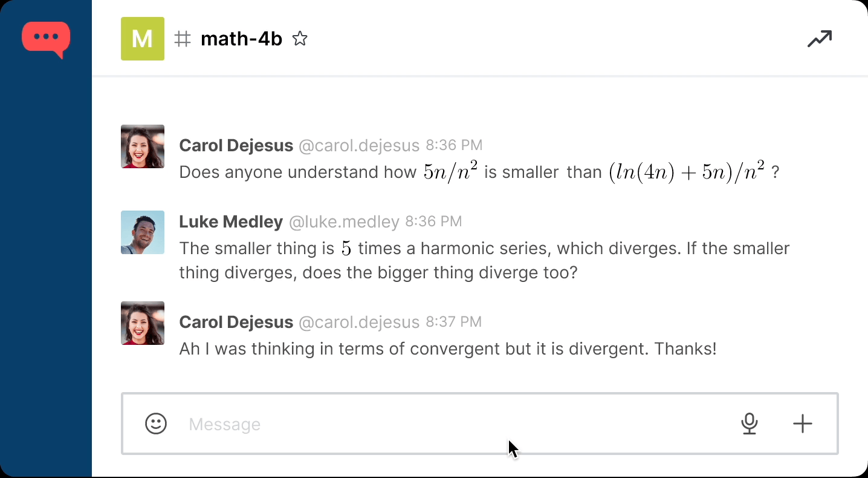Star the math-4b channel
Image resolution: width=868 pixels, height=478 pixels.
tap(300, 39)
